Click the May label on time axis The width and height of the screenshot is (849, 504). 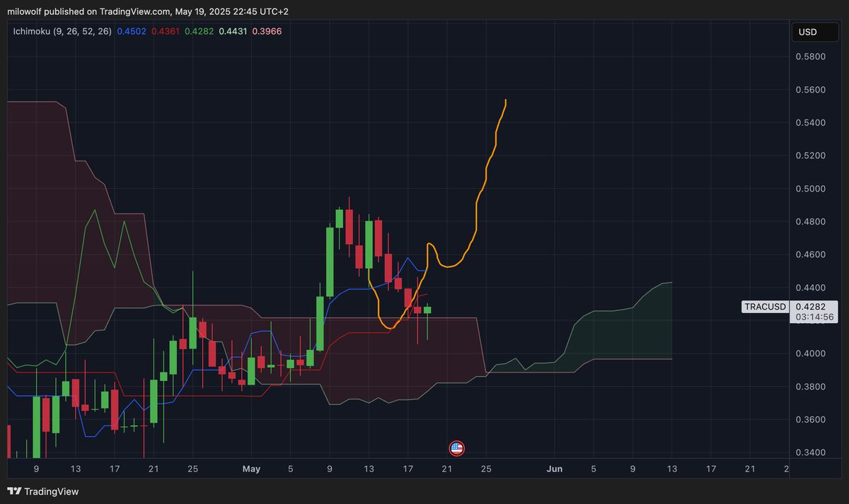252,469
